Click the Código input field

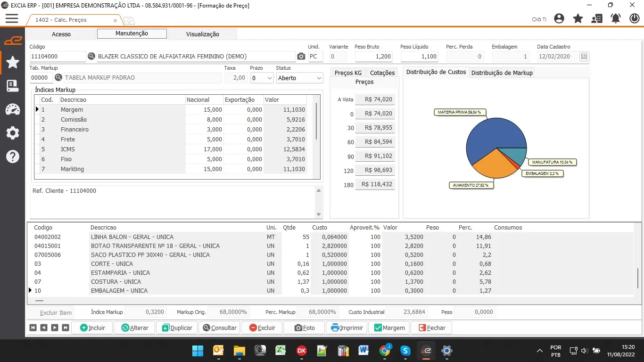point(58,57)
